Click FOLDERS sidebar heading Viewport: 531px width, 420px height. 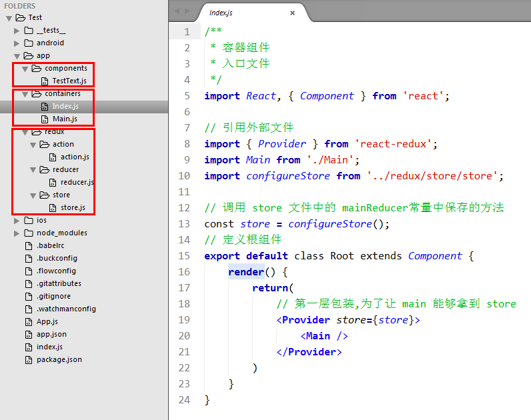pos(19,6)
